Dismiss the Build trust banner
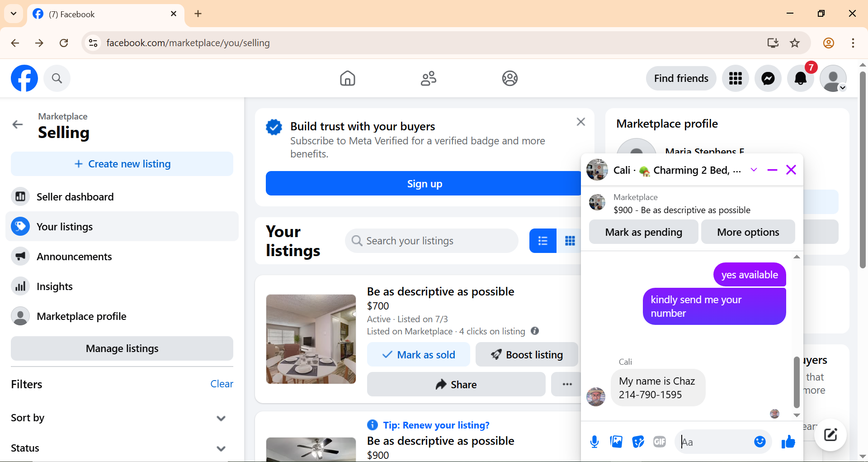The image size is (868, 462). 581,122
